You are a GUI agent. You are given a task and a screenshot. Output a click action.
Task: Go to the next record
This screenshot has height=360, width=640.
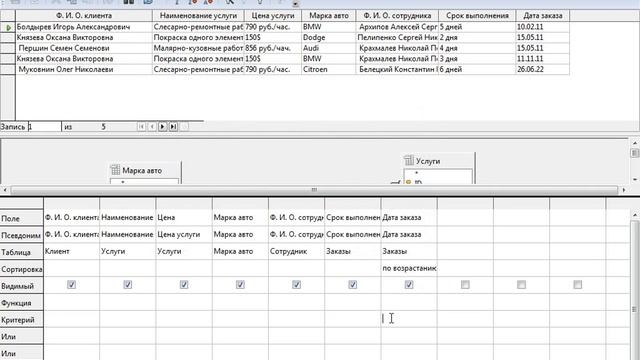(162, 127)
